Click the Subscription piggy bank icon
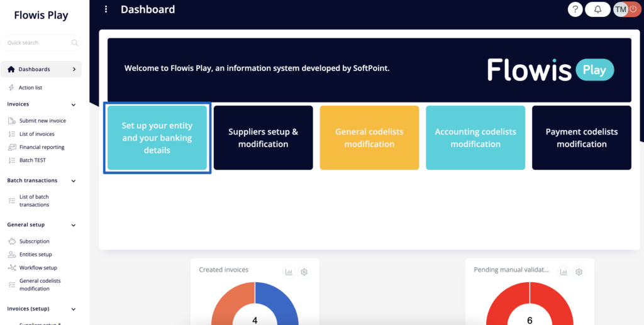 click(x=12, y=241)
